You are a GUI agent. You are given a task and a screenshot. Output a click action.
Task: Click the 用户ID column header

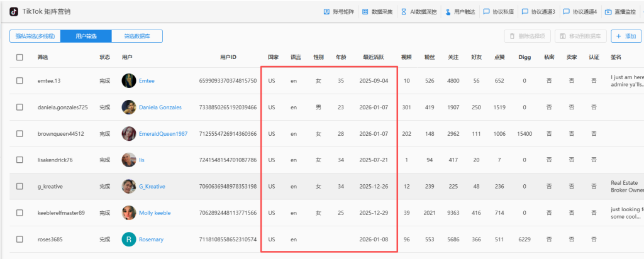[x=228, y=57]
